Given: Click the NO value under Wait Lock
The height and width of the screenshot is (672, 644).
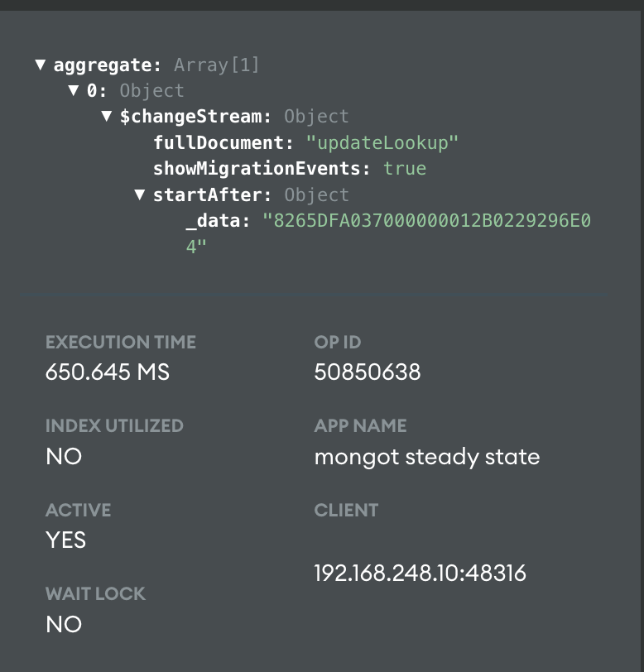Looking at the screenshot, I should pos(64,624).
